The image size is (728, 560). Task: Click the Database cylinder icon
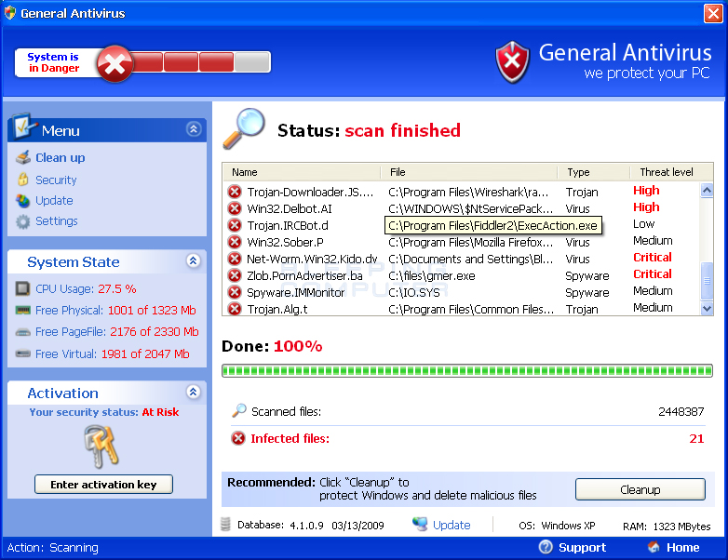[225, 525]
